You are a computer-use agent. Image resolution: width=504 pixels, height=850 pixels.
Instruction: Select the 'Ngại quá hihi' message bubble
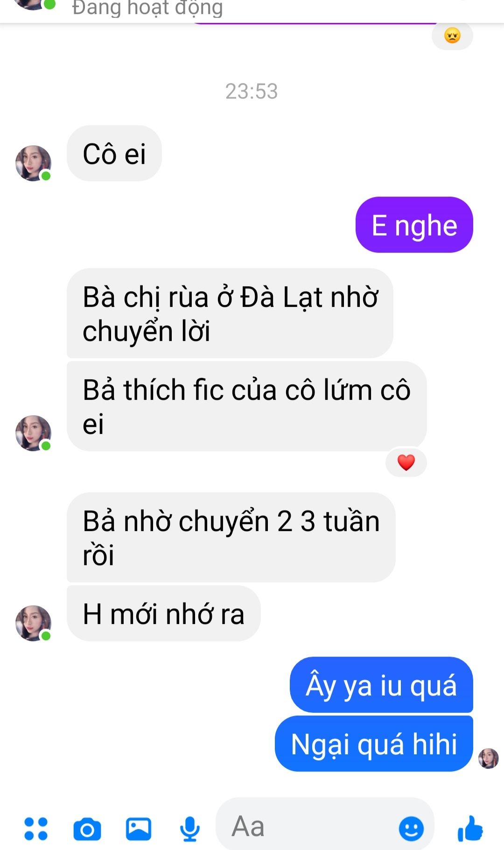pos(374,744)
